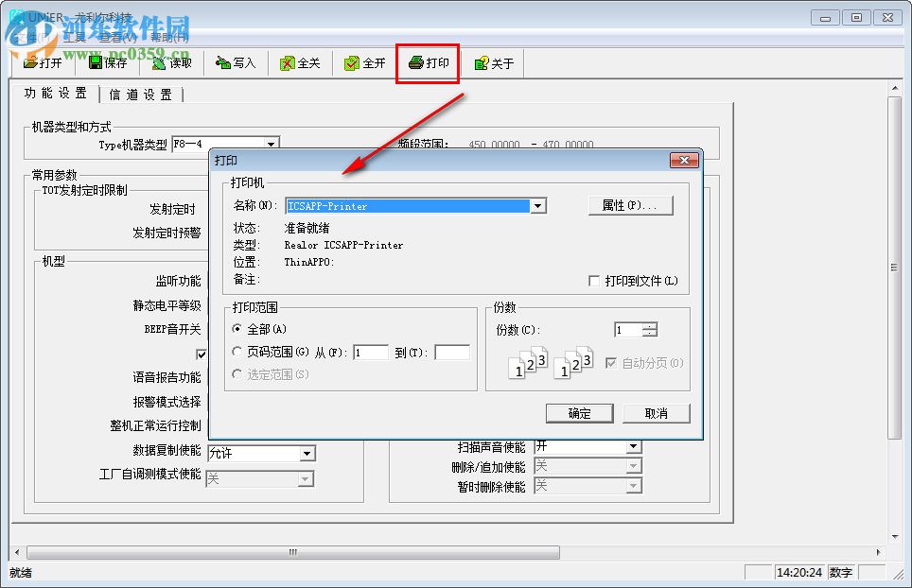Click the 读取 toolbar icon
The image size is (912, 588).
tap(171, 62)
